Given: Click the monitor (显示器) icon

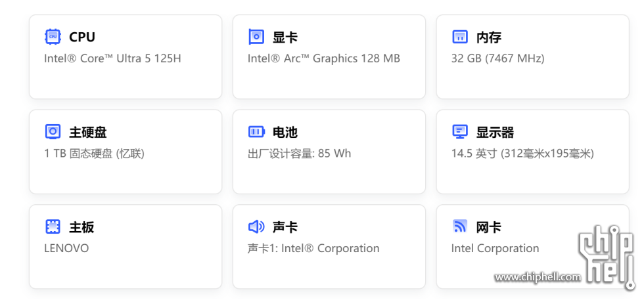Looking at the screenshot, I should coord(460,132).
